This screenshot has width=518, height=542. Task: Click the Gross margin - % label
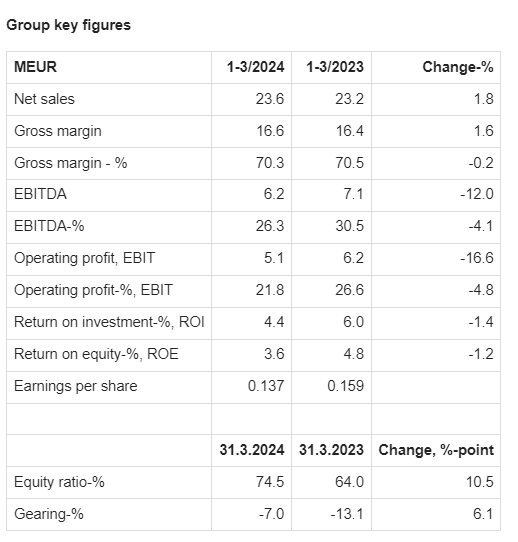point(70,163)
